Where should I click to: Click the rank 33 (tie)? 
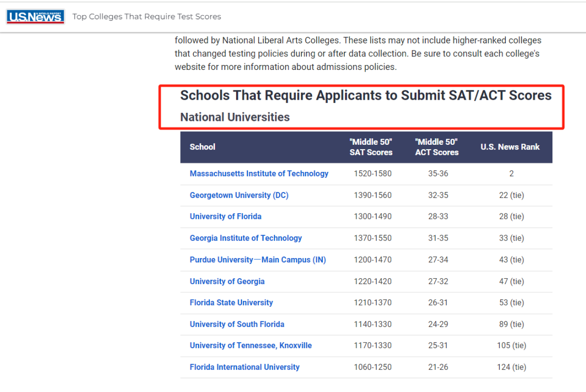[511, 238]
